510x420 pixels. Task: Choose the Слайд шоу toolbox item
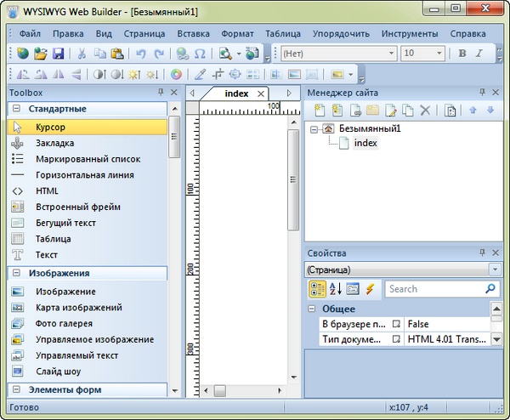[59, 372]
